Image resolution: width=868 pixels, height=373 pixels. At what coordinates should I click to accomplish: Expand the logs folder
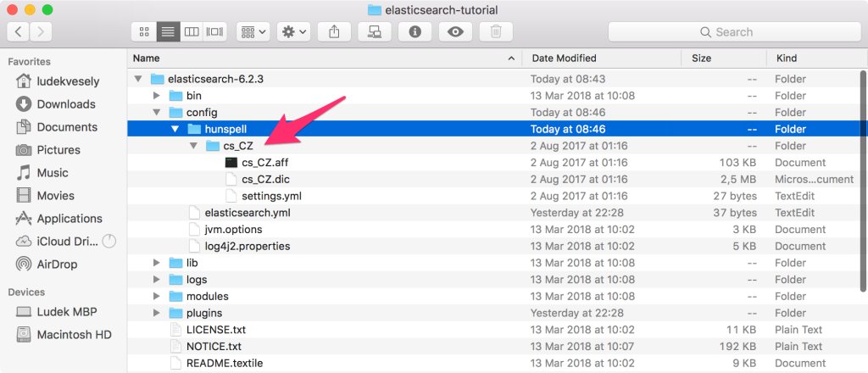pyautogui.click(x=157, y=280)
